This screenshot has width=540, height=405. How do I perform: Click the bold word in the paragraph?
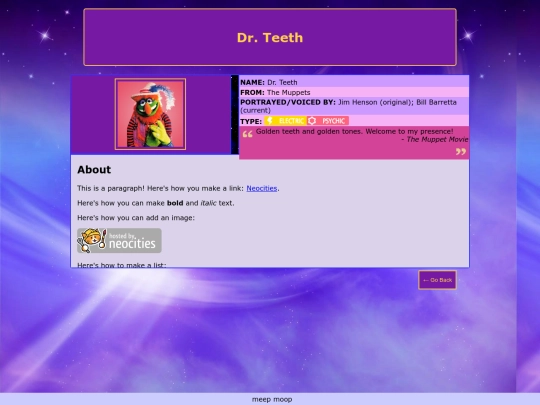(175, 203)
